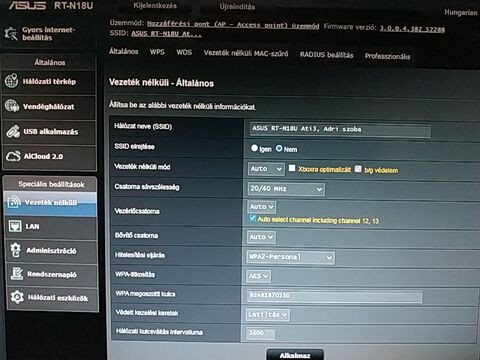480x360 pixels.
Task: Open the Gyors internet-beállítás wizard icon
Action: (x=11, y=33)
